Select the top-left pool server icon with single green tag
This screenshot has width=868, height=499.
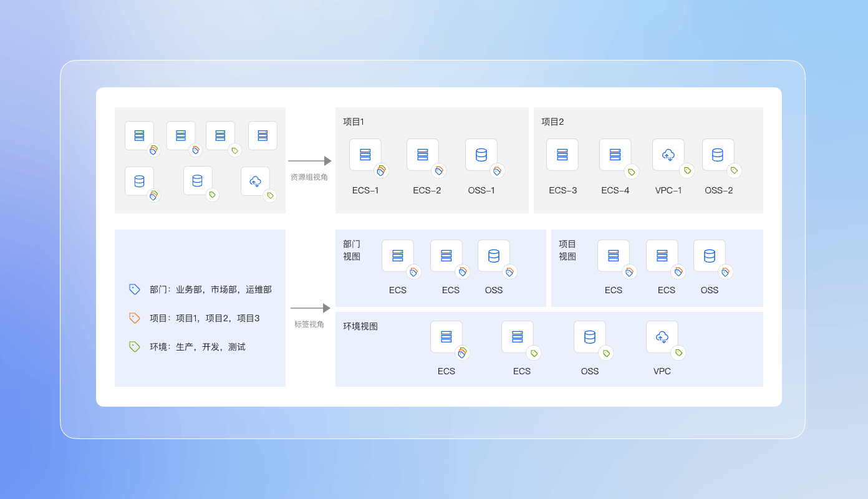[220, 135]
